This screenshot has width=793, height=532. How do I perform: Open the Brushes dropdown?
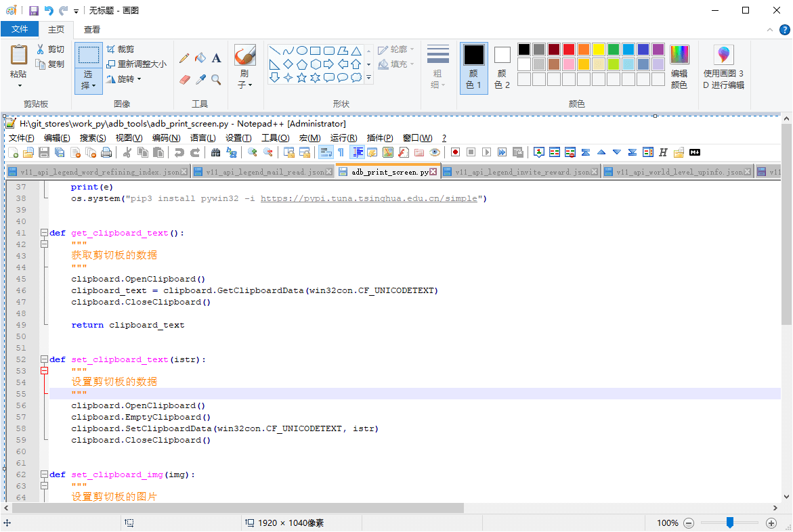[x=244, y=80]
